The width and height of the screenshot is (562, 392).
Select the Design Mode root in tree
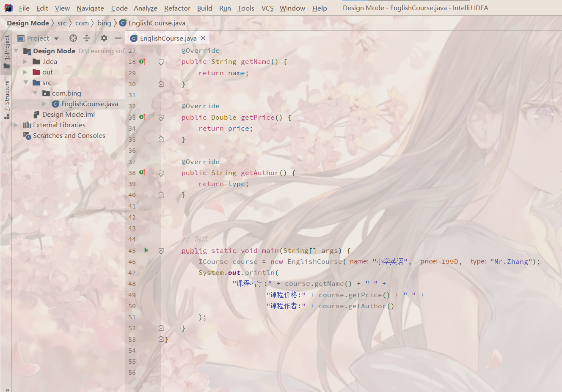(x=54, y=51)
